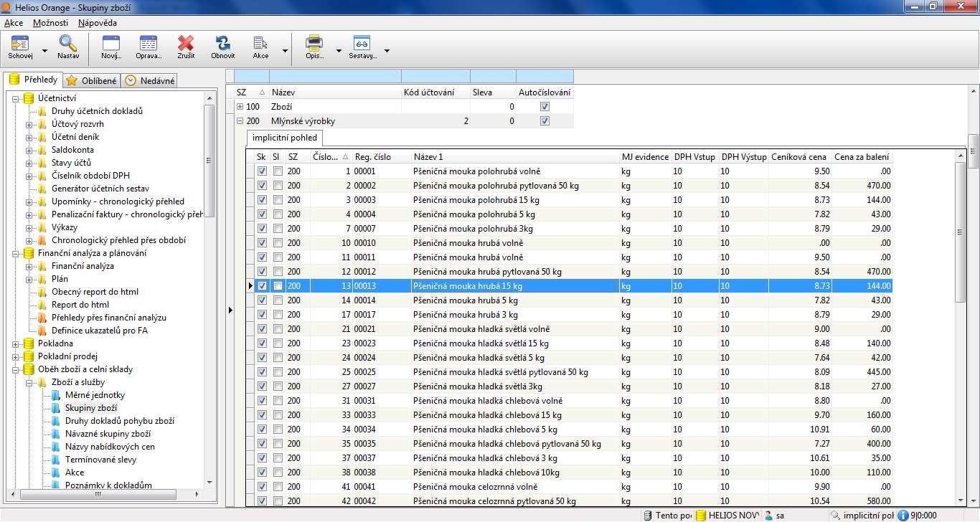This screenshot has height=522, width=980.
Task: Toggle Autočíslování checkbox for Mlýnské výrobky
Action: point(545,121)
